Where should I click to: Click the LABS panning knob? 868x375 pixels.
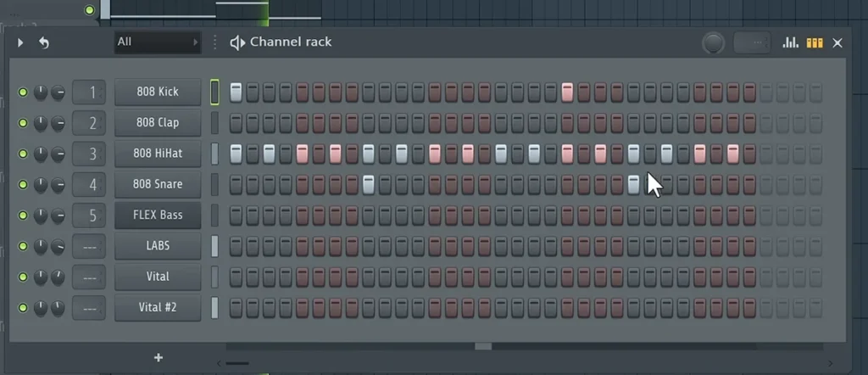coord(41,246)
